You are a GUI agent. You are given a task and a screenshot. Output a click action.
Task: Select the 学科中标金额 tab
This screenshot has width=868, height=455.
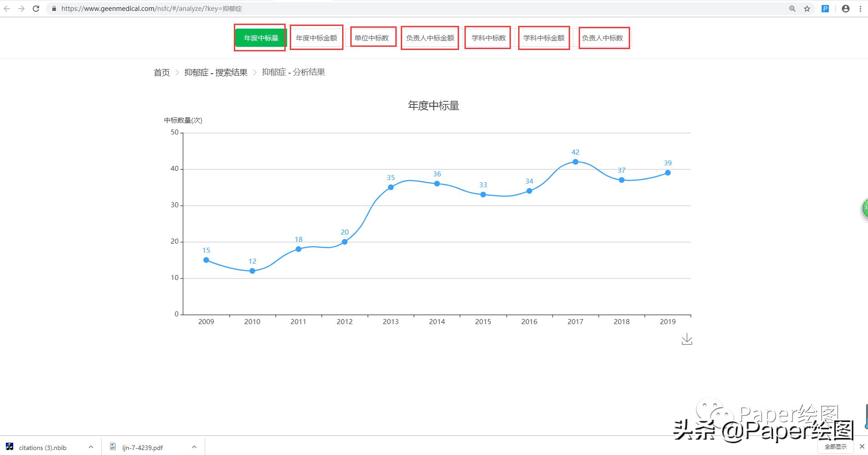coord(544,38)
